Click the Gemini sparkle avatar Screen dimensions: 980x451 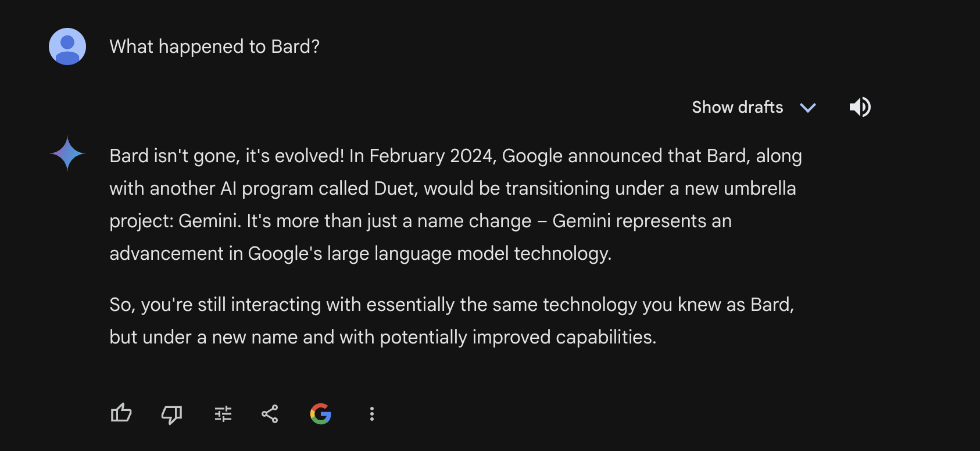68,154
